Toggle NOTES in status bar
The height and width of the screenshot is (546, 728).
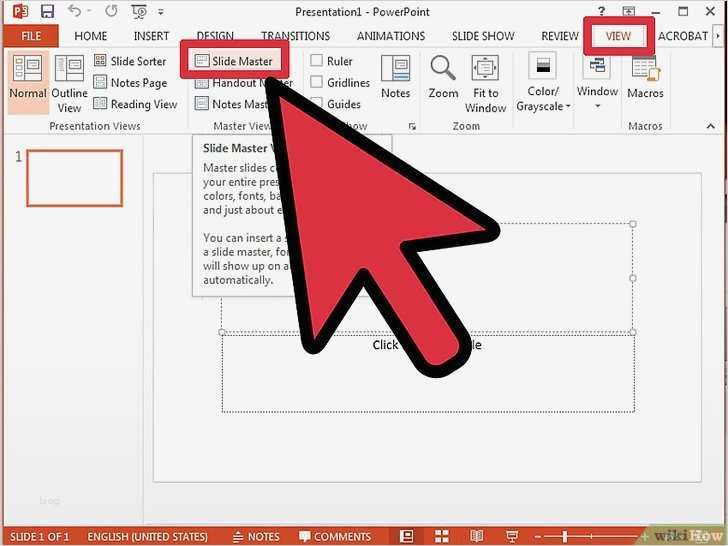256,537
